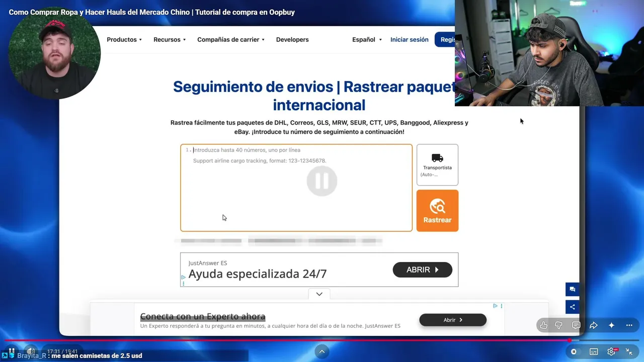Mute the video with the speaker icon
Image resolution: width=644 pixels, height=362 pixels.
pos(31,351)
